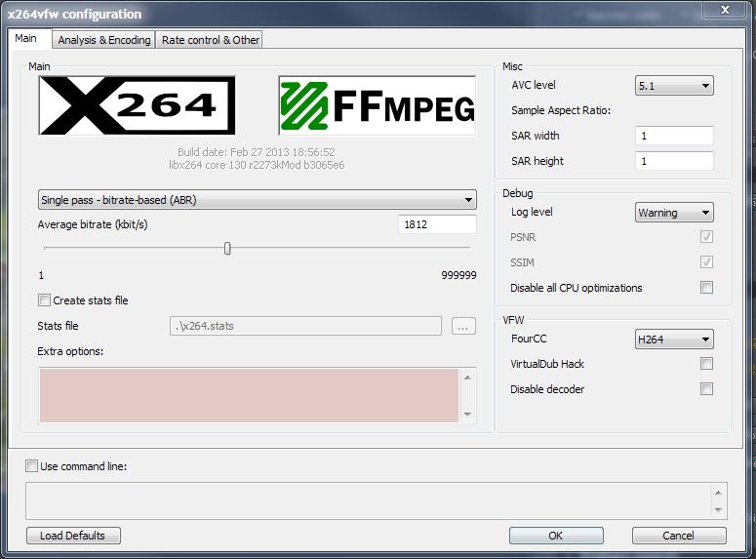Image resolution: width=756 pixels, height=559 pixels.
Task: Open the Rate control & Other tab
Action: tap(210, 40)
